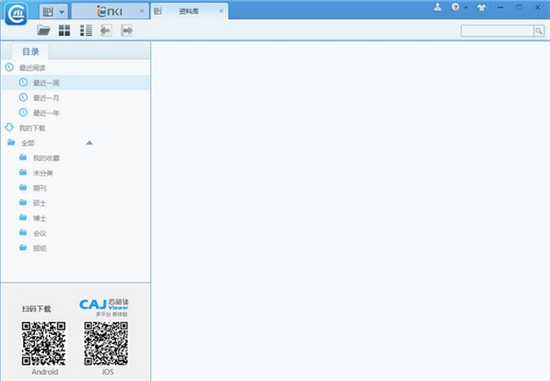Open the library home tab icon

pyautogui.click(x=48, y=12)
